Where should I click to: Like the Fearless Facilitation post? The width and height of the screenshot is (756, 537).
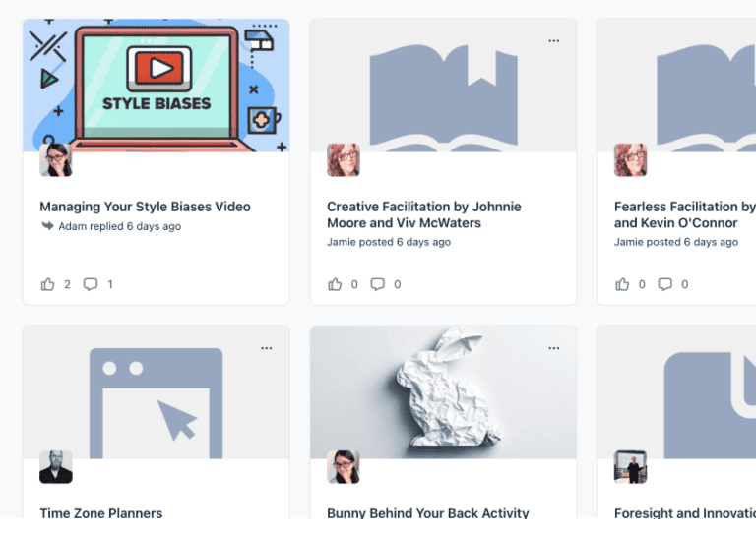622,284
